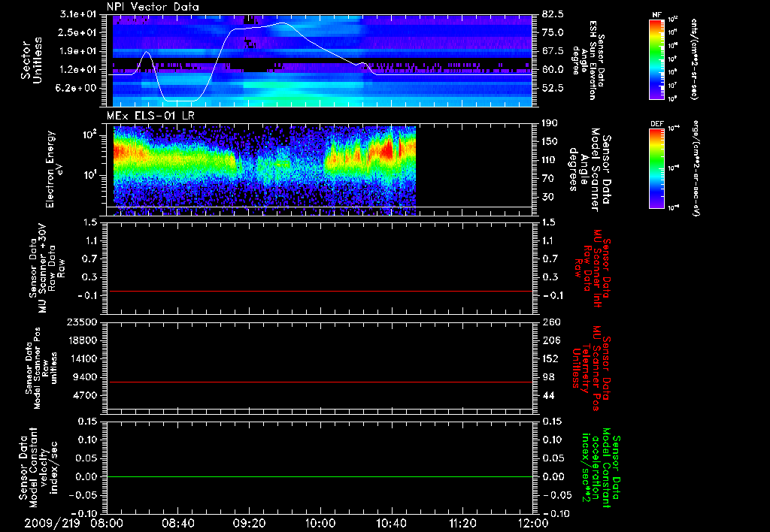770x532 pixels.
Task: Click the '152' telemetry position tick
Action: click(x=550, y=358)
